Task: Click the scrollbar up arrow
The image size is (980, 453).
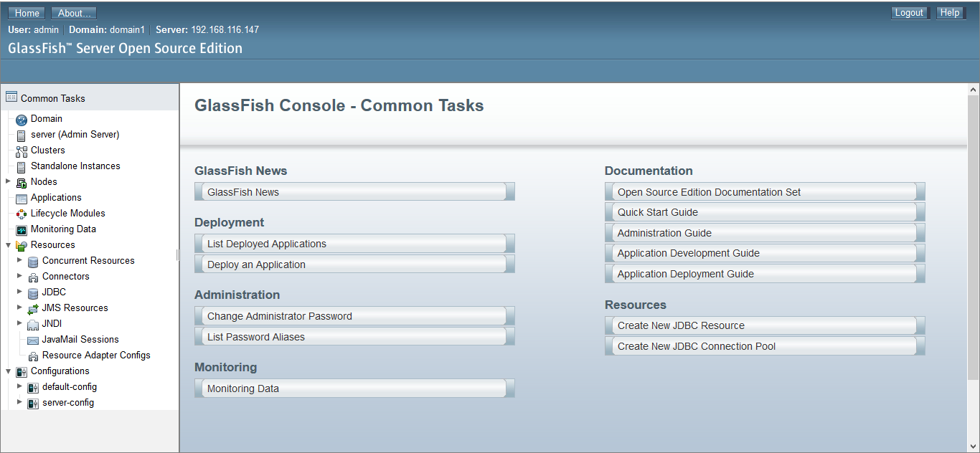Action: [x=974, y=90]
